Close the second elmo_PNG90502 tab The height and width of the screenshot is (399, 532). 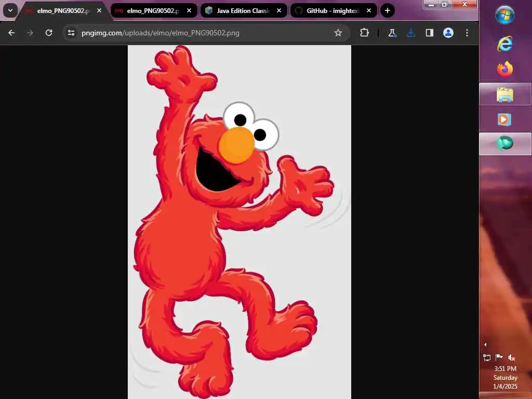point(189,11)
